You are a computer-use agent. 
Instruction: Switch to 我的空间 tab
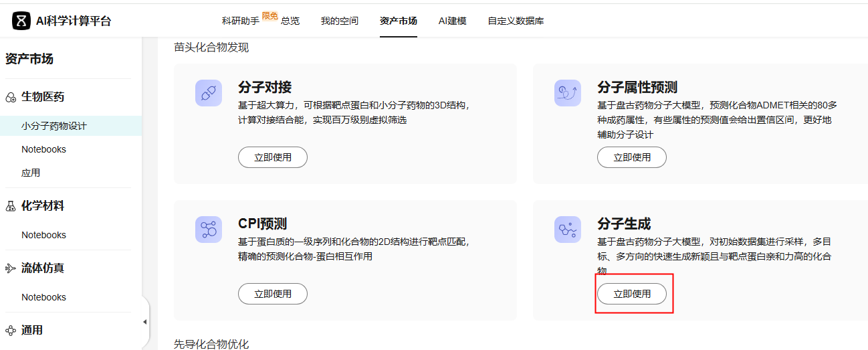(x=339, y=21)
